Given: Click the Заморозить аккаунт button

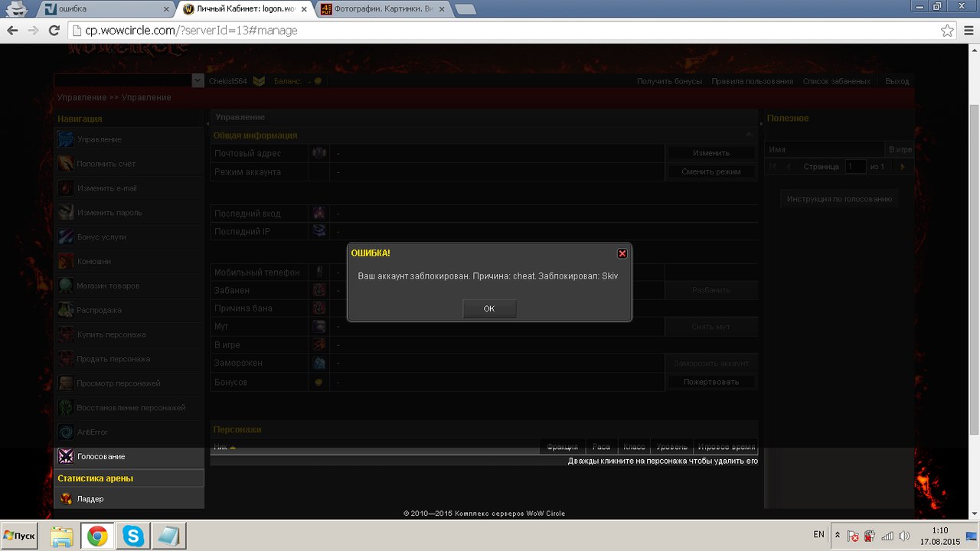Looking at the screenshot, I should pyautogui.click(x=711, y=364).
